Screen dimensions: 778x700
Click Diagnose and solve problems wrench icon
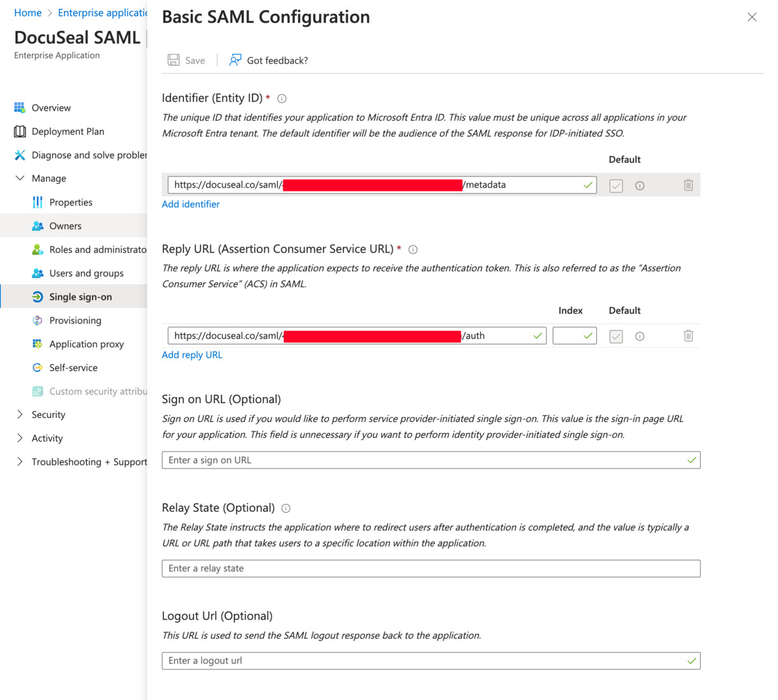(19, 155)
